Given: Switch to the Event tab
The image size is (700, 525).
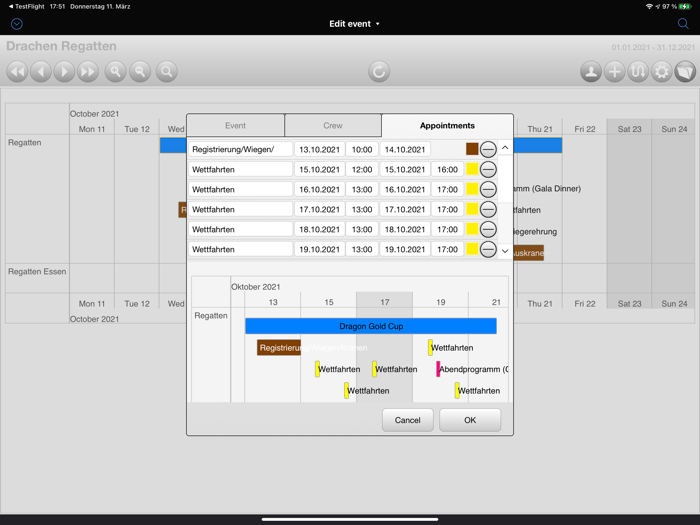Looking at the screenshot, I should click(x=235, y=125).
